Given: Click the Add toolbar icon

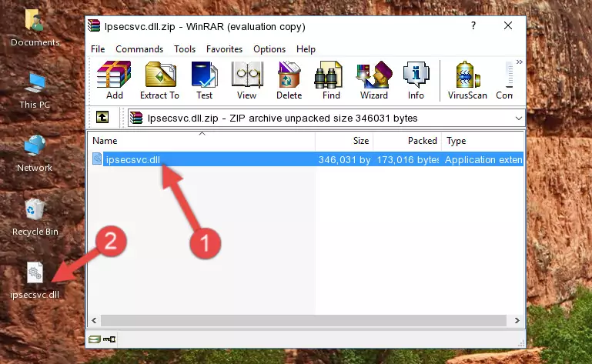Looking at the screenshot, I should click(x=114, y=81).
